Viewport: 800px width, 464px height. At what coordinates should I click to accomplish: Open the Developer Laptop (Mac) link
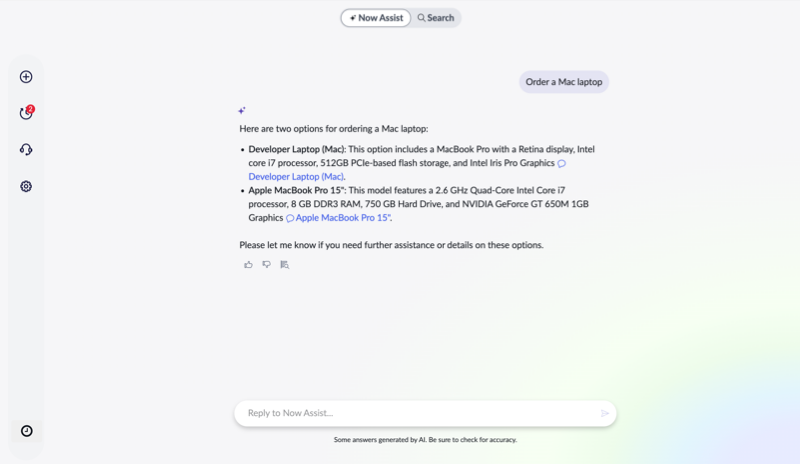coord(296,177)
